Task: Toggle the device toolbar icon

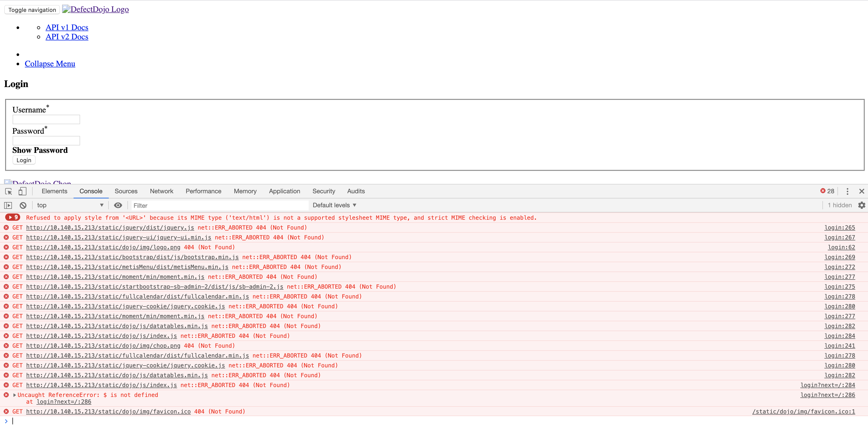Action: pyautogui.click(x=22, y=191)
